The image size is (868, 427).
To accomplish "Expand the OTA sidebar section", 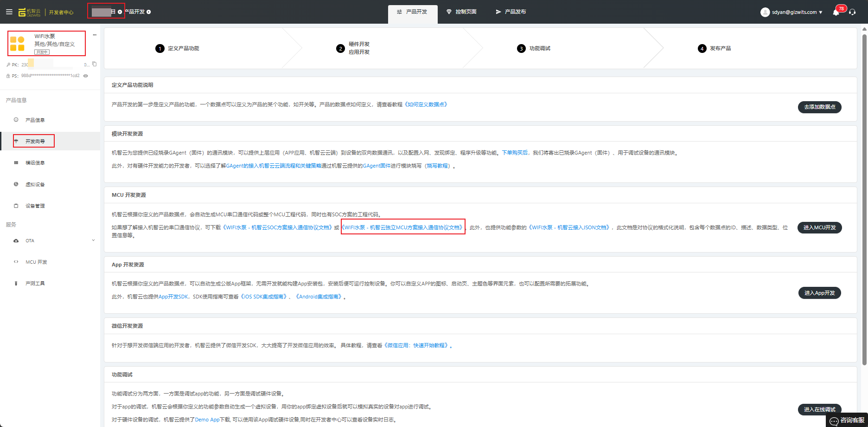I will (x=93, y=240).
